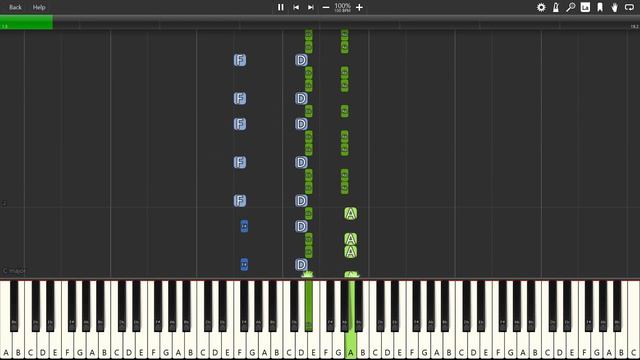Click the C major key signature label
The height and width of the screenshot is (360, 640).
pyautogui.click(x=14, y=271)
